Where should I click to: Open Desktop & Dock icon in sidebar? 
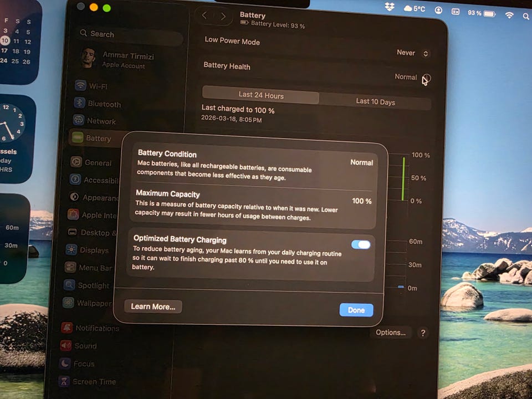coord(72,232)
